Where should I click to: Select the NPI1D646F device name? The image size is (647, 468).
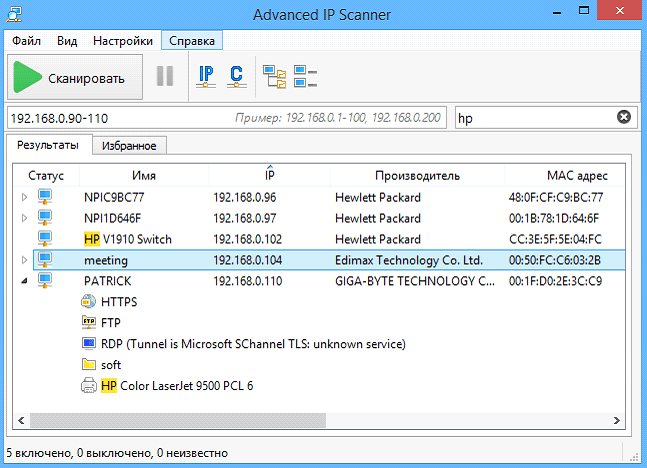tap(112, 218)
